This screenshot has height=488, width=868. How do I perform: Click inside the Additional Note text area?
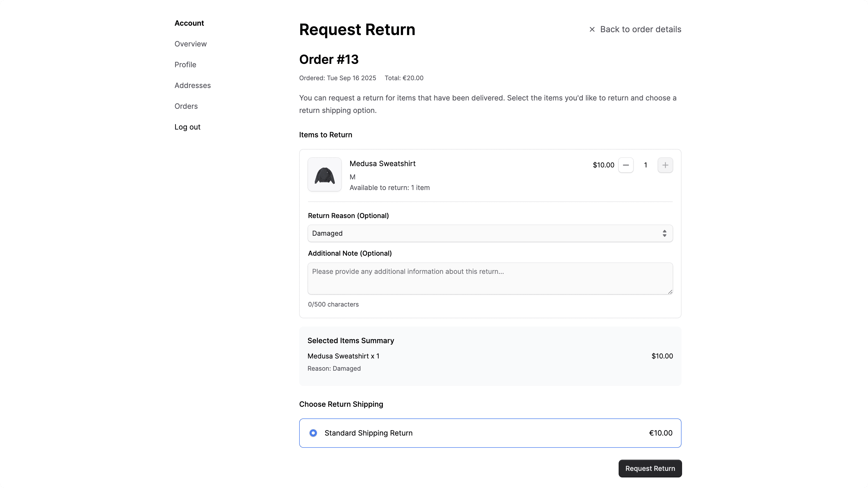tap(489, 279)
